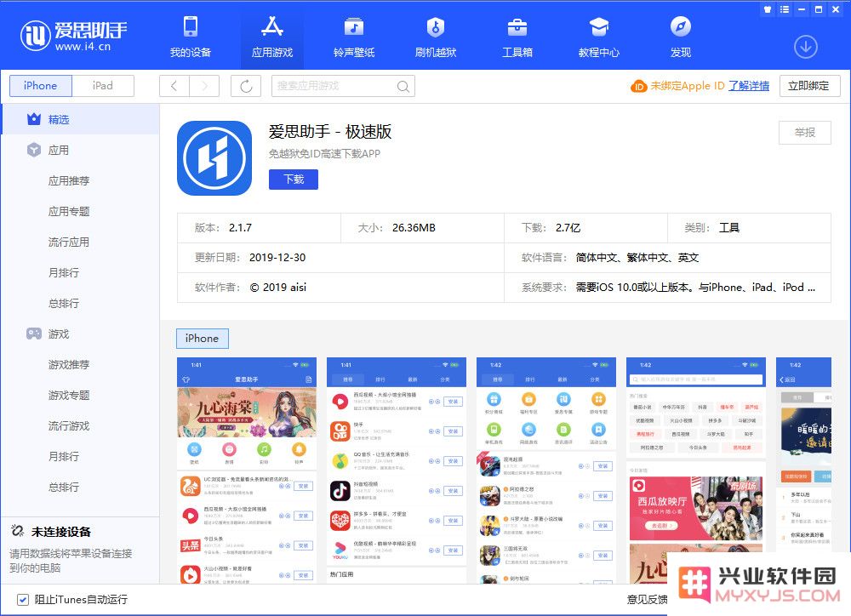This screenshot has width=851, height=616.
Task: Click the 意见反馈 feedback link
Action: point(647,599)
